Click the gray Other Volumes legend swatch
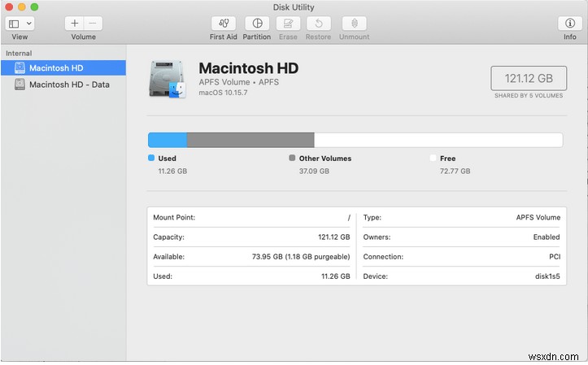The image size is (588, 365). [292, 158]
